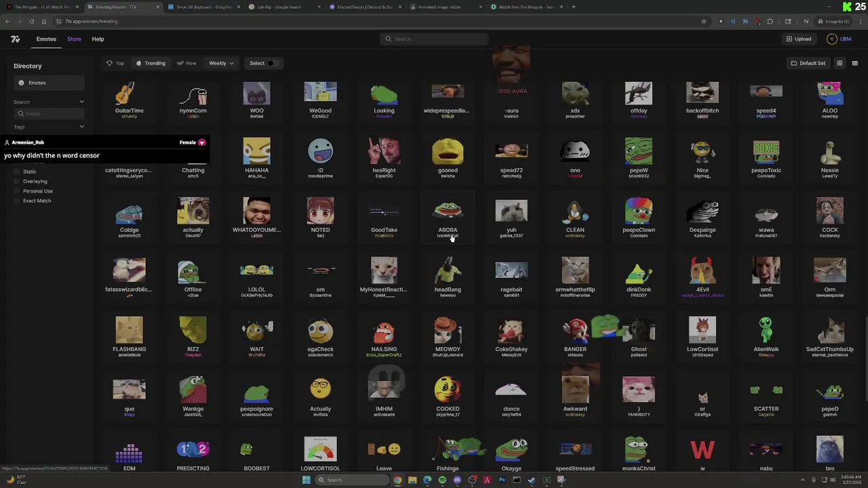868x488 pixels.
Task: Collapse the Search section chevron
Action: click(81, 102)
